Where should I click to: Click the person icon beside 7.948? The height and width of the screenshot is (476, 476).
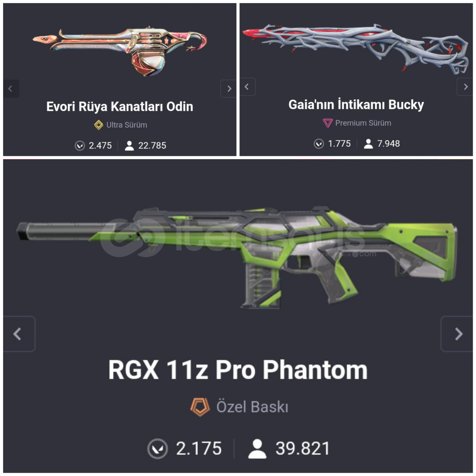point(368,144)
